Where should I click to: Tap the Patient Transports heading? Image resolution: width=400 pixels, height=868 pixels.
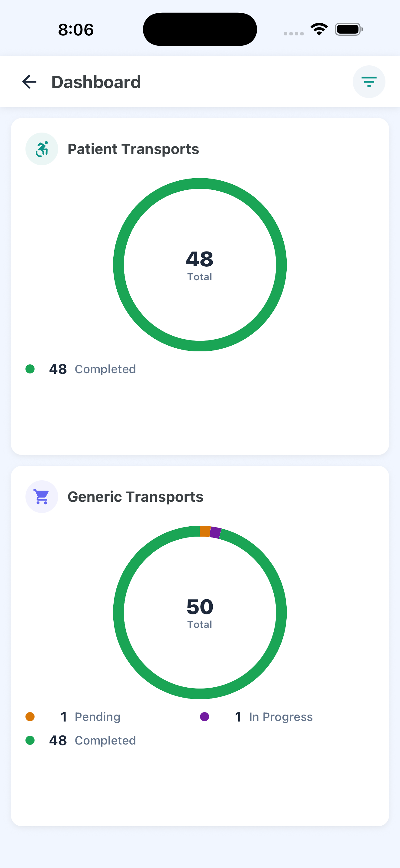(133, 149)
